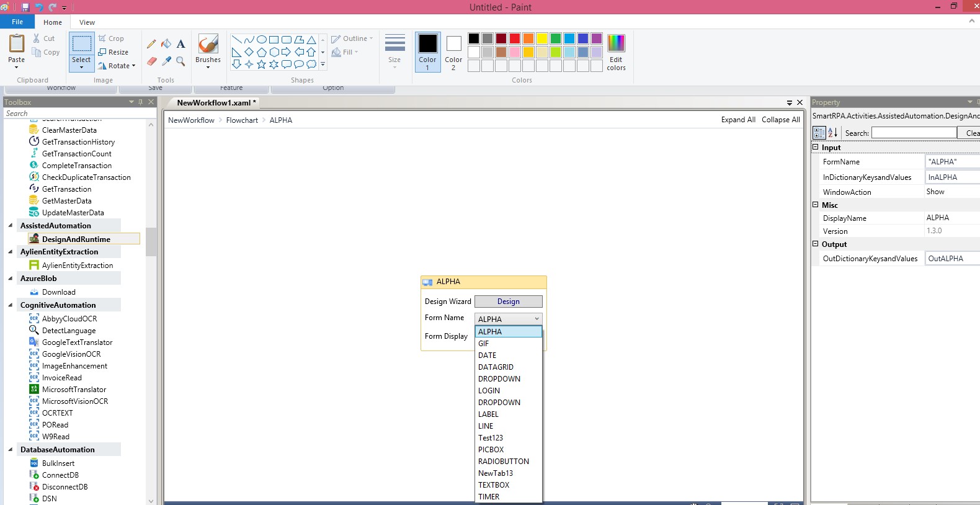Open the Rotate dropdown
Image resolution: width=980 pixels, height=505 pixels.
click(119, 66)
